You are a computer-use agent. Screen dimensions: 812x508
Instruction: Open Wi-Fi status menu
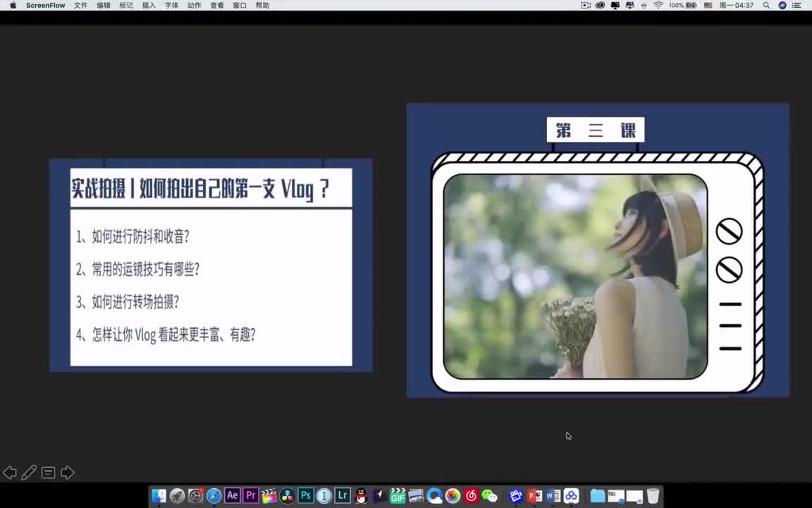658,5
